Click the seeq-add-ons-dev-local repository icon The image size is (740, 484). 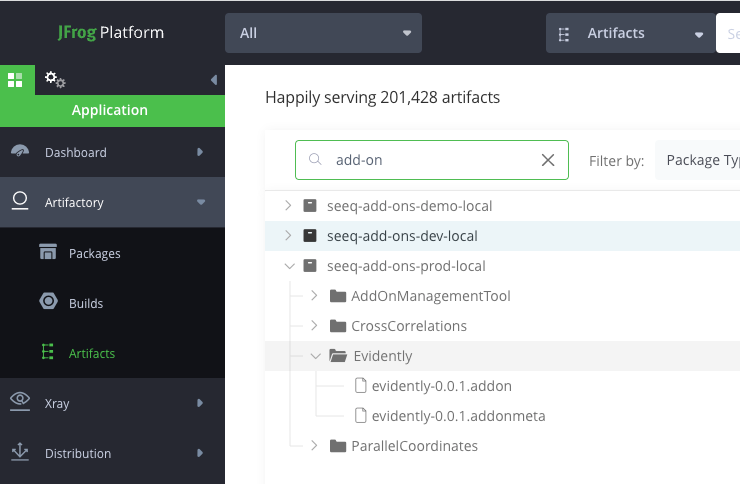pos(310,236)
